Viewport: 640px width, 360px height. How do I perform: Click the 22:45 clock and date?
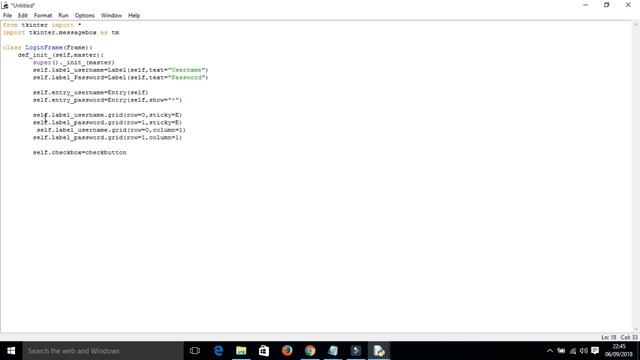pos(619,351)
